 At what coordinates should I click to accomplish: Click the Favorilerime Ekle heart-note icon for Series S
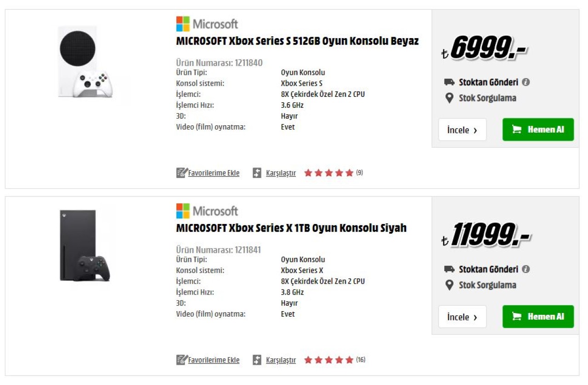(x=180, y=173)
